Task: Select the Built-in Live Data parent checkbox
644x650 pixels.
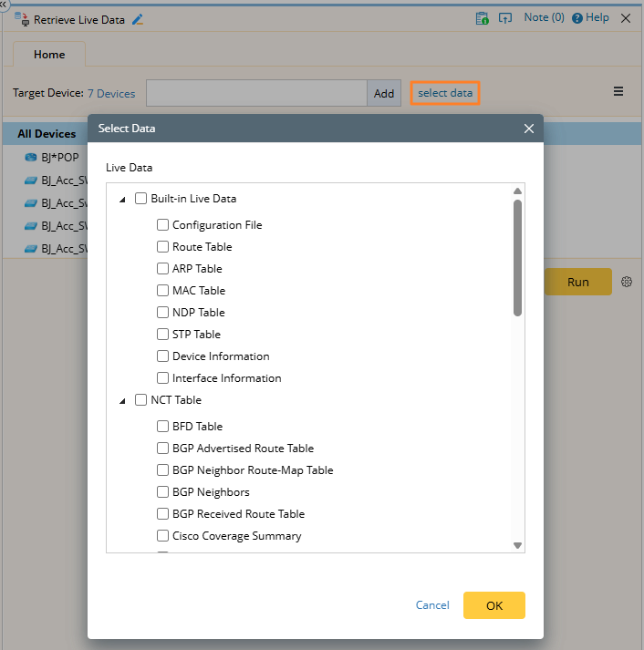Action: click(141, 199)
